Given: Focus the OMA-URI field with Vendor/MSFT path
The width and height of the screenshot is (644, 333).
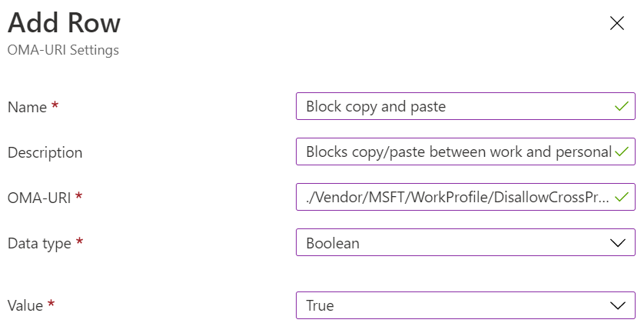Looking at the screenshot, I should [466, 197].
